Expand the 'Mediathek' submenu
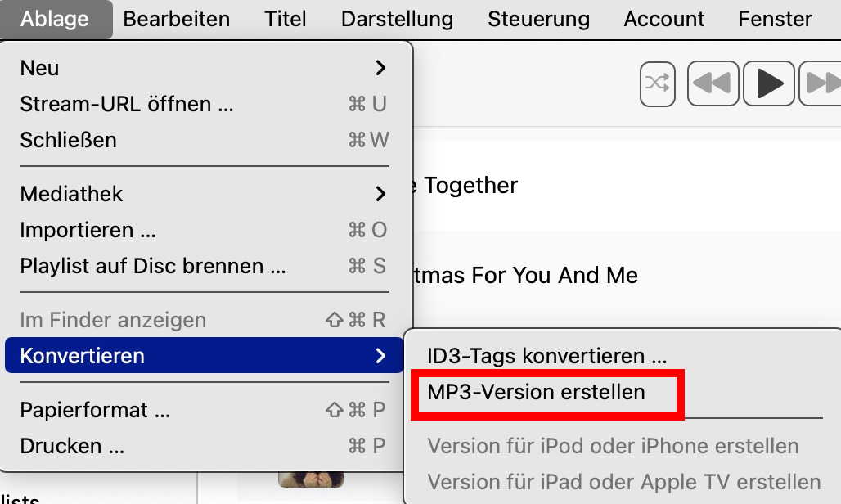 [71, 194]
